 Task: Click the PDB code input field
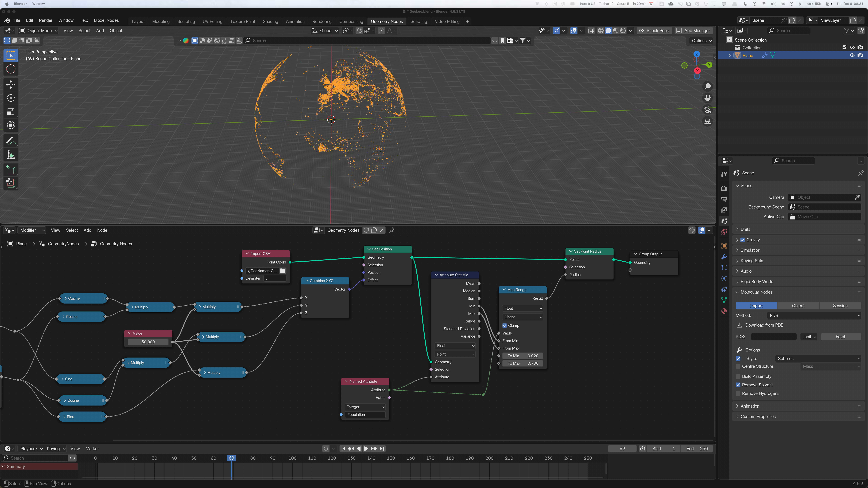[774, 337]
